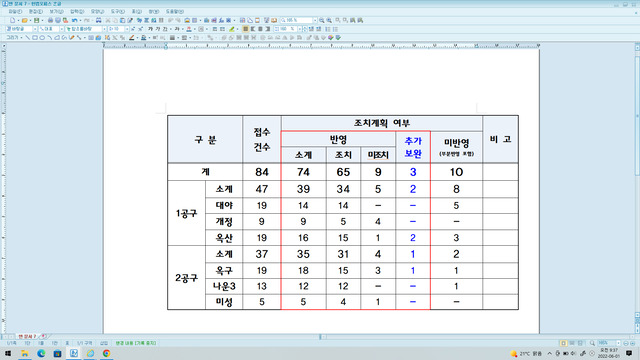Toggle strikethrough formatting
Image resolution: width=640 pixels, height=360 pixels.
point(177,29)
